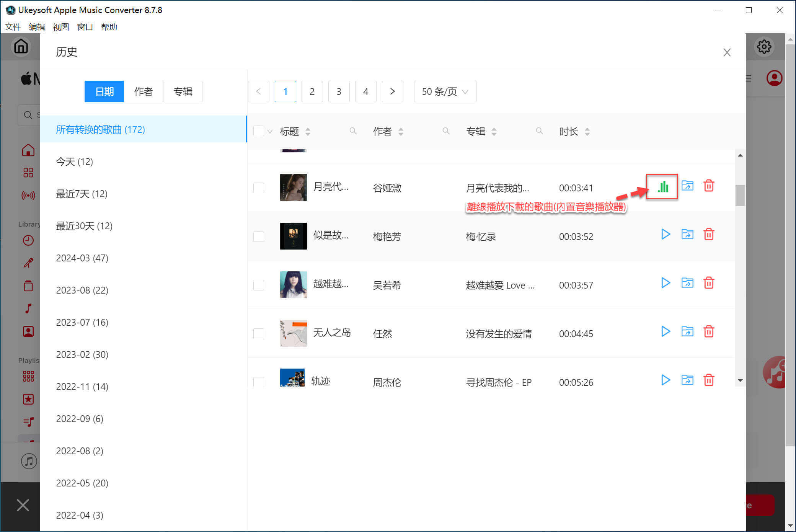796x532 pixels.
Task: Open output folder for 月亮代表我的心 track
Action: [687, 186]
